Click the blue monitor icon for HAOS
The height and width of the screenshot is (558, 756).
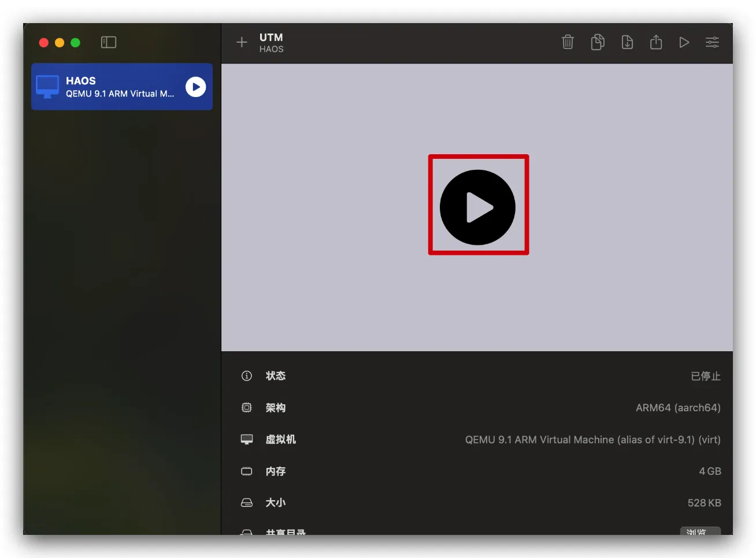(47, 87)
